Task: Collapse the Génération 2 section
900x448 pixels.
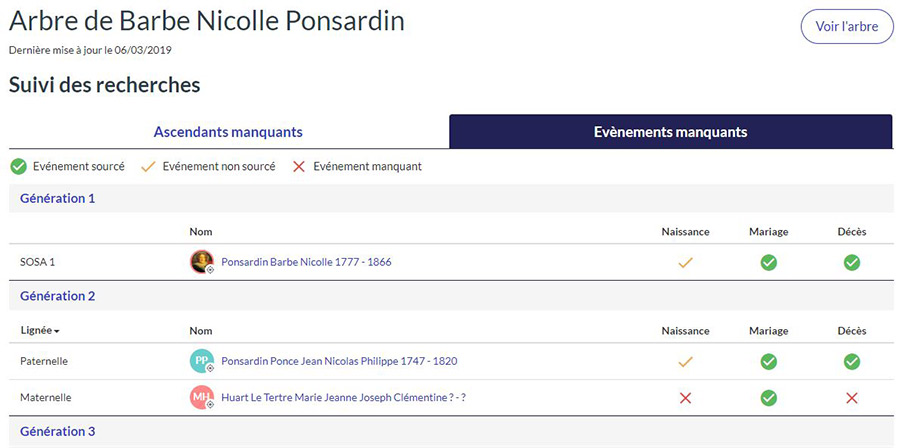Action: (x=58, y=297)
